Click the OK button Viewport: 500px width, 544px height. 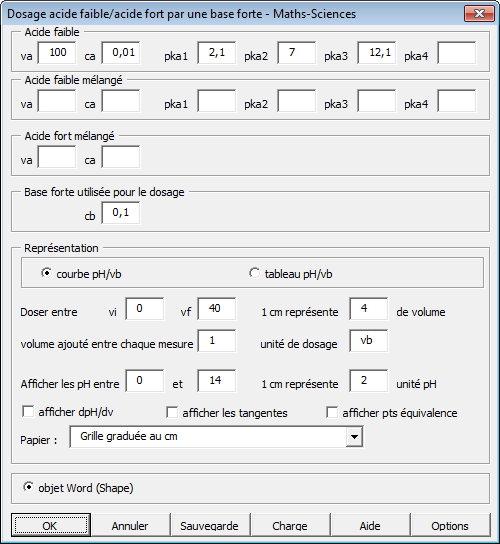51,525
